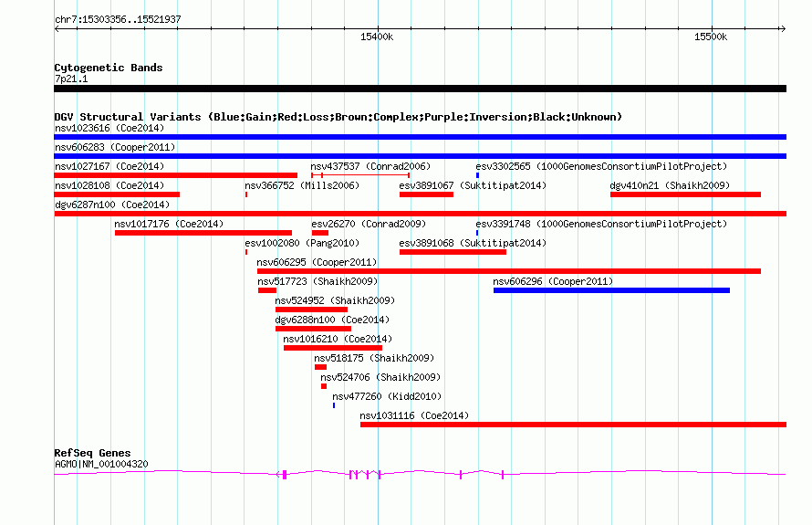Open the nsv437537 (Conrad2006) variant label
The width and height of the screenshot is (812, 525).
(370, 166)
